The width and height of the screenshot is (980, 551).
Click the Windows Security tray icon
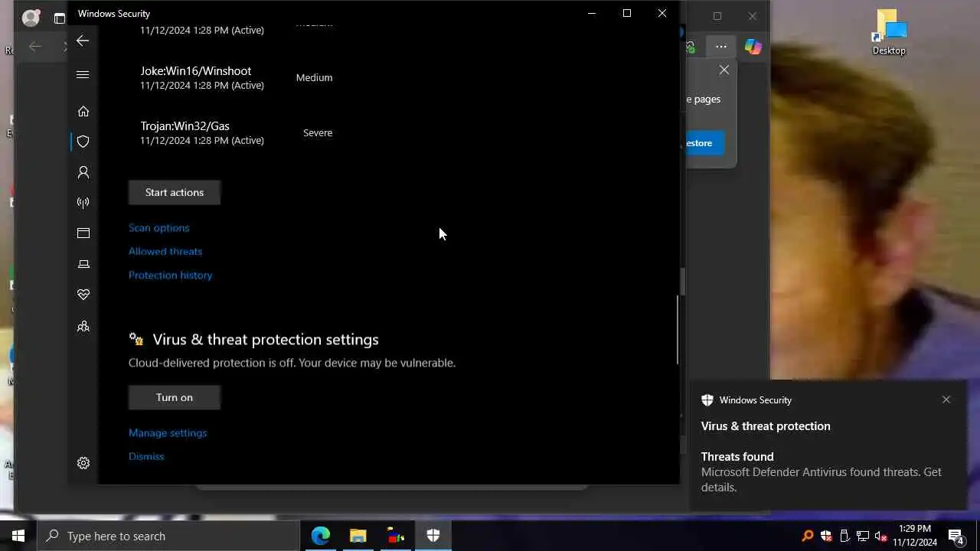coord(826,536)
